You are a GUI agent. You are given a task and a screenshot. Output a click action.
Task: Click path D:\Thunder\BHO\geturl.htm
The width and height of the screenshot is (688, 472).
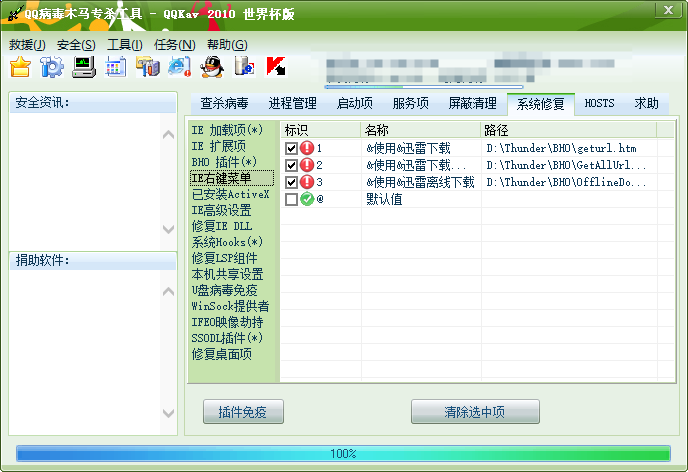coord(562,148)
